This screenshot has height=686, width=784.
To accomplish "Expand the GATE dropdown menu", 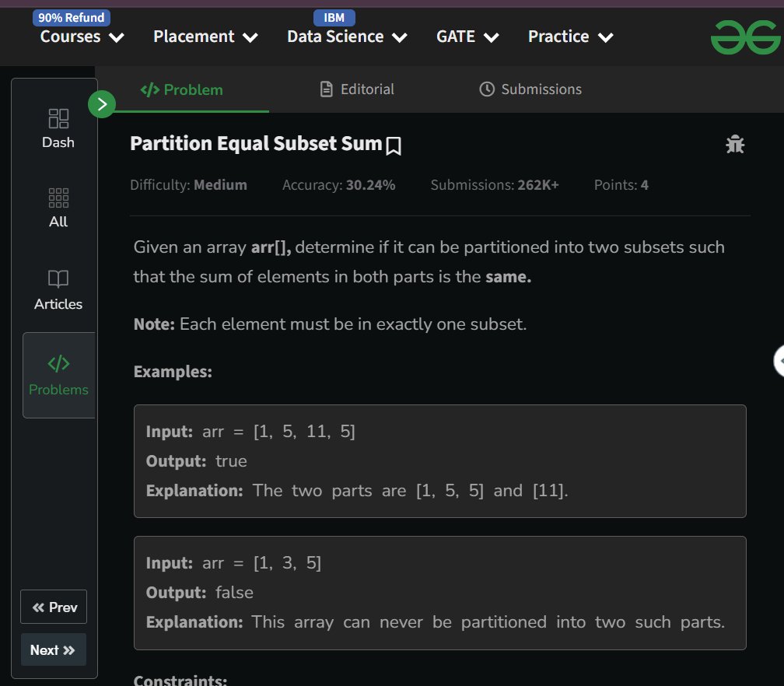I will (467, 37).
